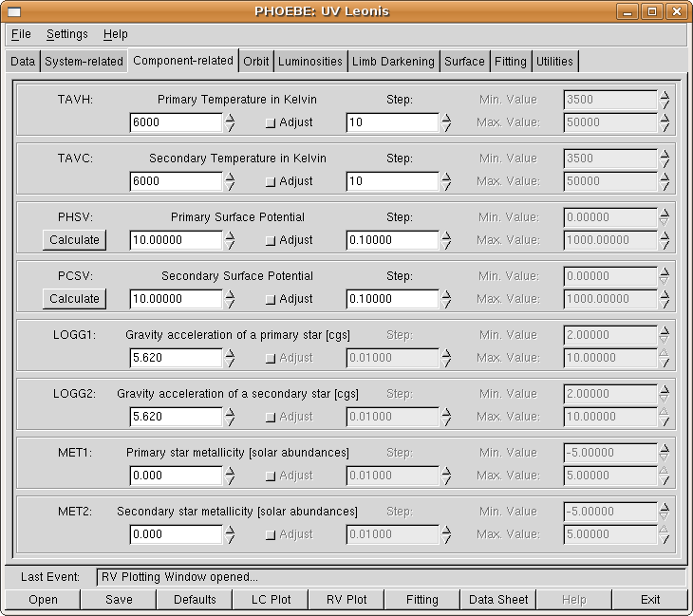This screenshot has height=616, width=693.
Task: Click the PHSV Step field
Action: point(392,240)
